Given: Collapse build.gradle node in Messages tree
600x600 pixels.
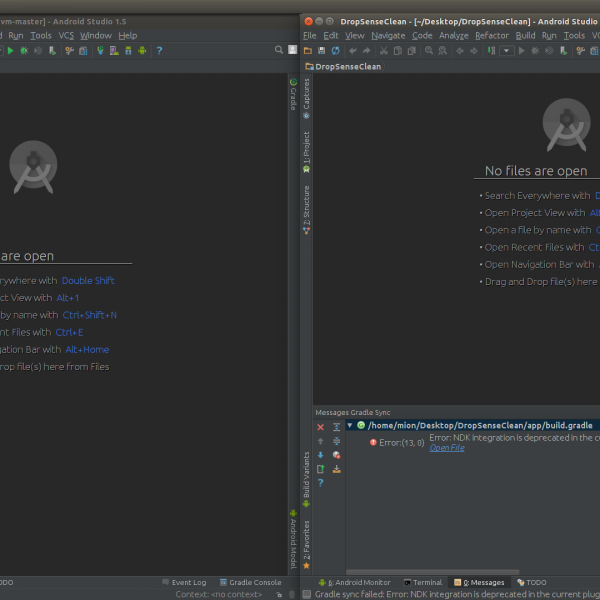Looking at the screenshot, I should 349,425.
